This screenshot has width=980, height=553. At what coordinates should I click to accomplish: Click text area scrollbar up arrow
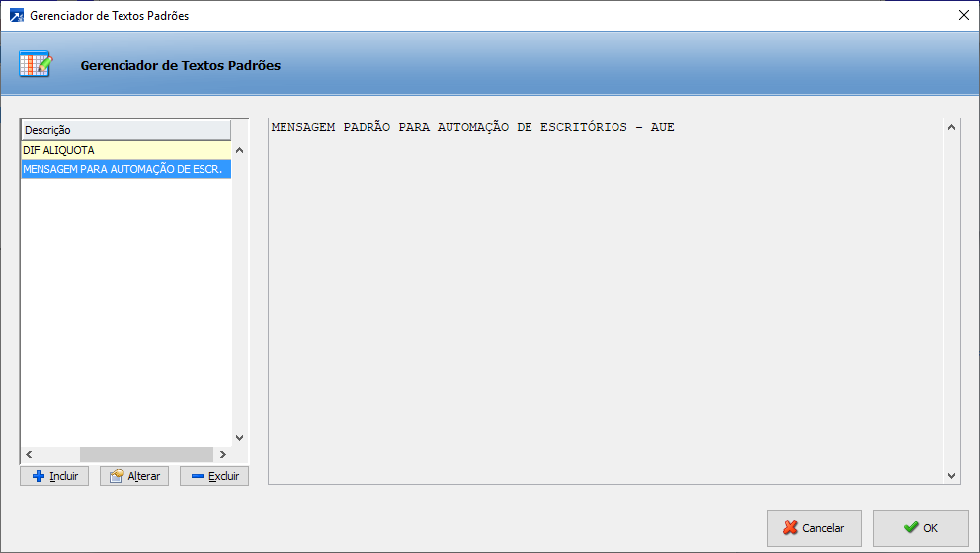click(x=952, y=127)
